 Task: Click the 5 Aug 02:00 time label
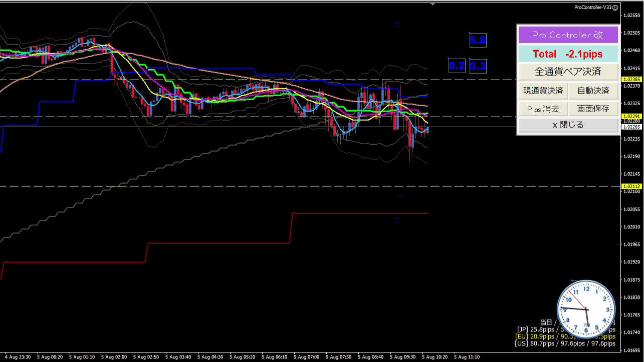pos(114,357)
